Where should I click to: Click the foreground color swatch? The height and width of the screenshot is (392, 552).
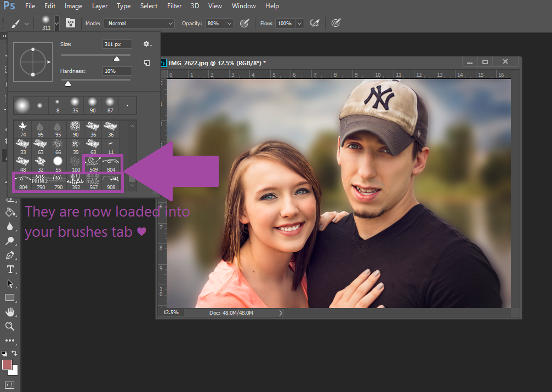pyautogui.click(x=7, y=365)
